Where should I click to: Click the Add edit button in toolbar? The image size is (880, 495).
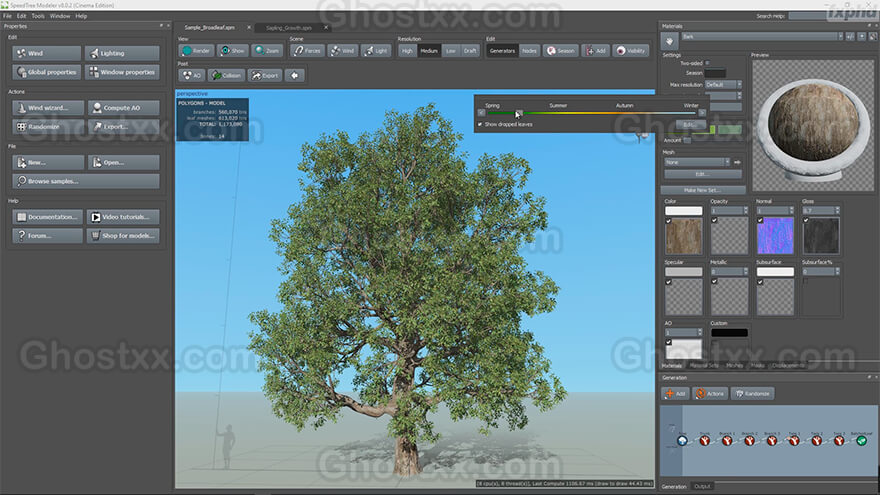(595, 51)
